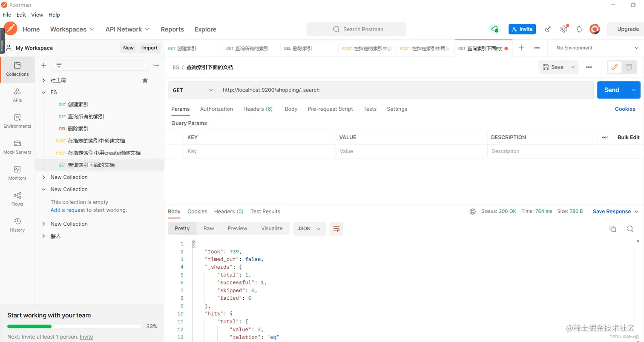Copy response body with copy icon
The image size is (644, 342).
point(612,229)
